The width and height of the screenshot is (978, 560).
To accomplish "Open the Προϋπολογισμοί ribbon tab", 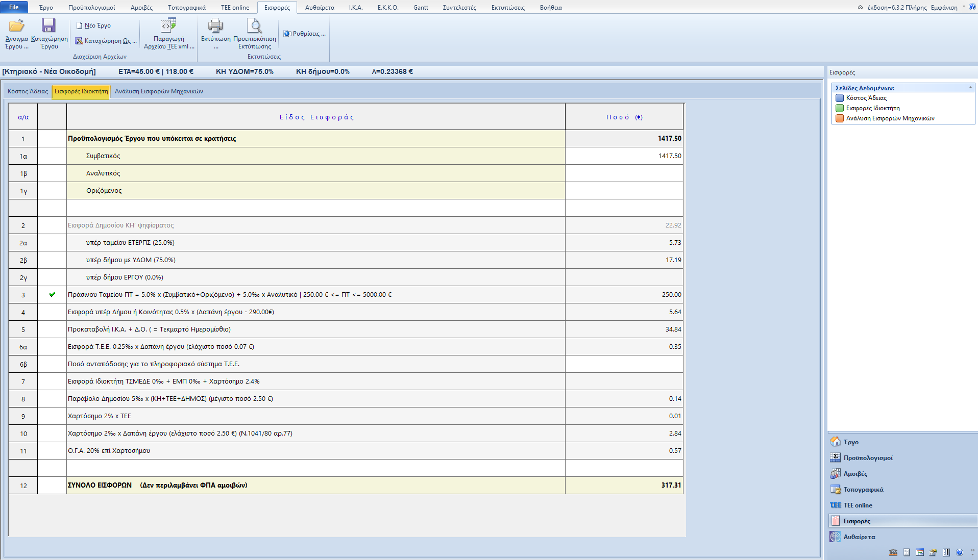I will pos(91,8).
